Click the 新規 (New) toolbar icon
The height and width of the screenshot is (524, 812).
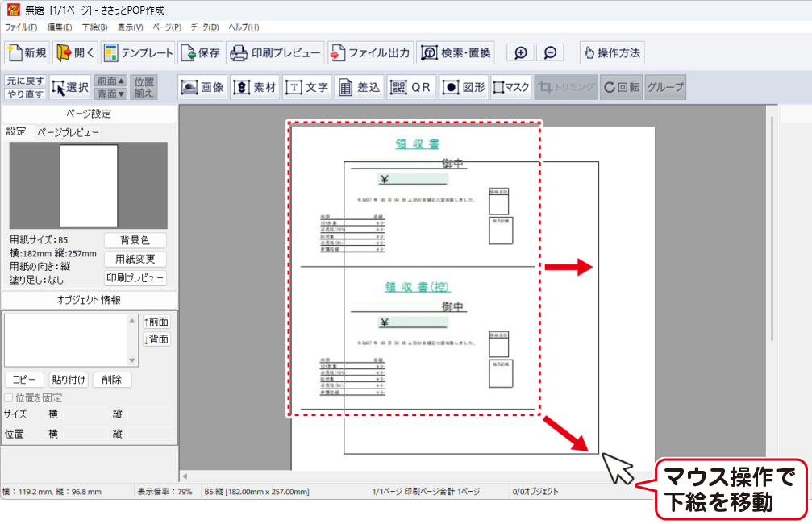pyautogui.click(x=26, y=53)
